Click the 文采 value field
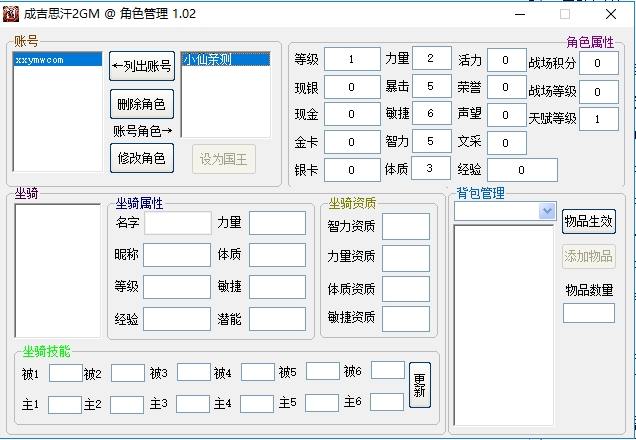 pos(507,143)
